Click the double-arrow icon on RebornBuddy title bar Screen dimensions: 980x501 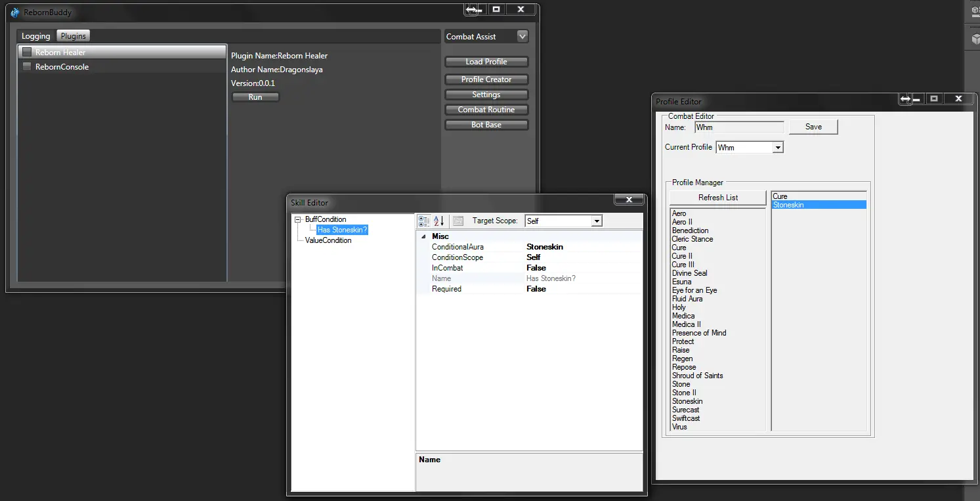pos(471,9)
